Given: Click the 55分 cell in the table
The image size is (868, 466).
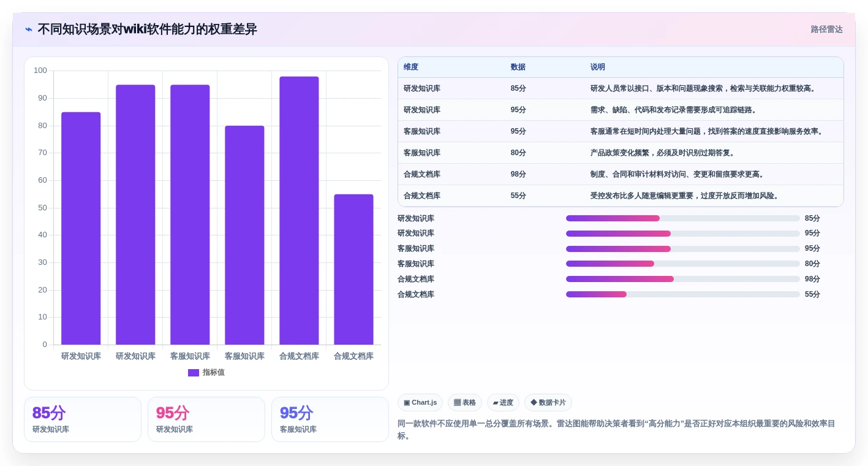Looking at the screenshot, I should click(518, 196).
